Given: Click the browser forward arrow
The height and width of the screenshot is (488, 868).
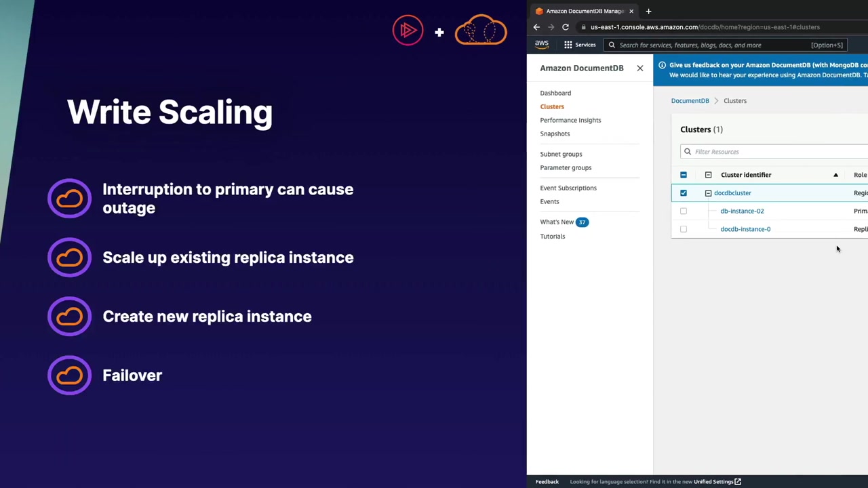Looking at the screenshot, I should 551,27.
